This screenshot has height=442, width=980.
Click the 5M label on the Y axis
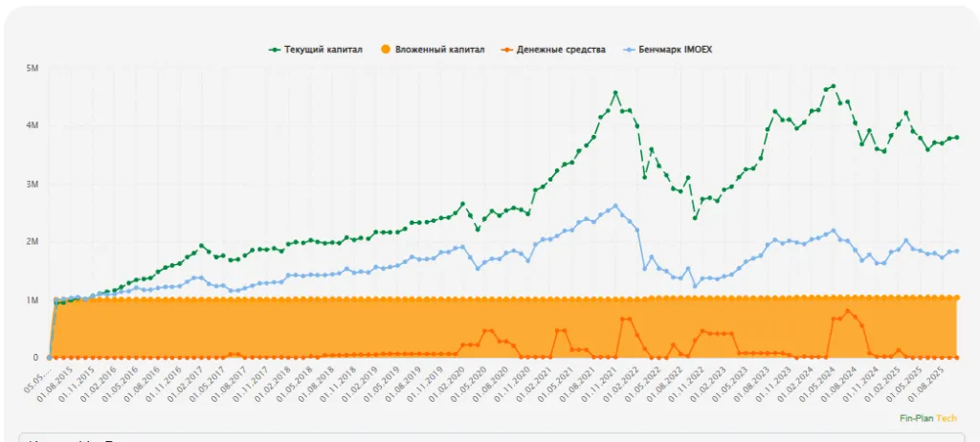pyautogui.click(x=32, y=68)
